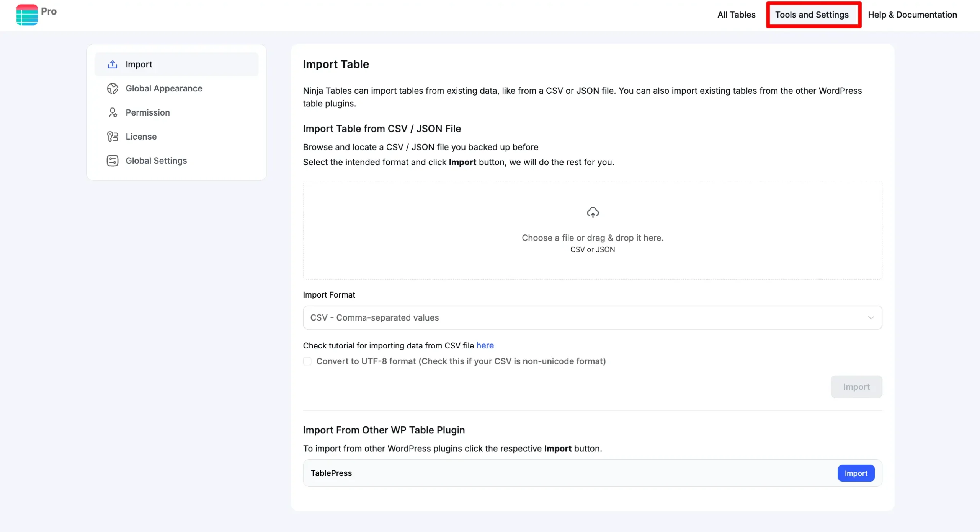The height and width of the screenshot is (532, 980).
Task: Click the 'Import Table' heading
Action: click(336, 64)
